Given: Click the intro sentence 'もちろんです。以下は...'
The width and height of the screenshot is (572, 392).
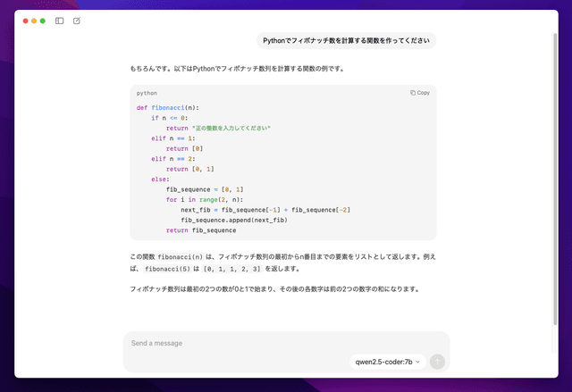Looking at the screenshot, I should (238, 69).
